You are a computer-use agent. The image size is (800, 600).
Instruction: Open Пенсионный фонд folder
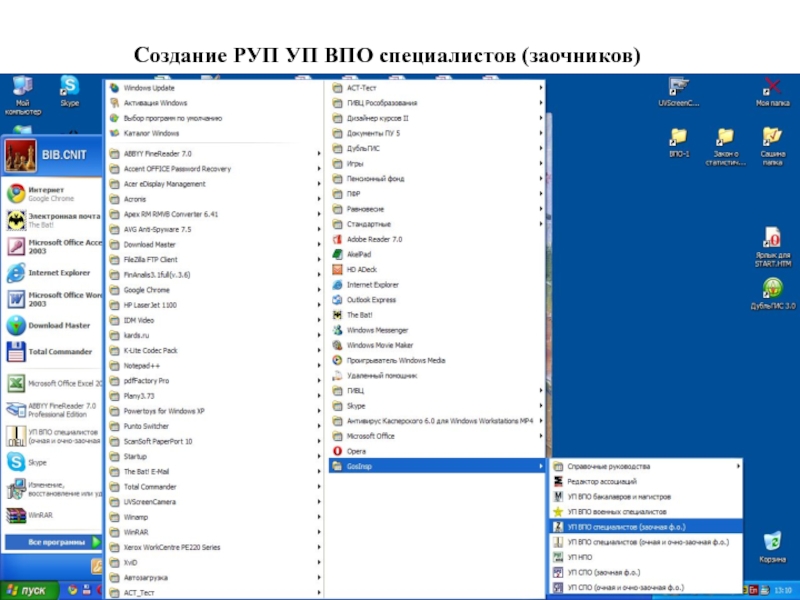click(x=437, y=179)
